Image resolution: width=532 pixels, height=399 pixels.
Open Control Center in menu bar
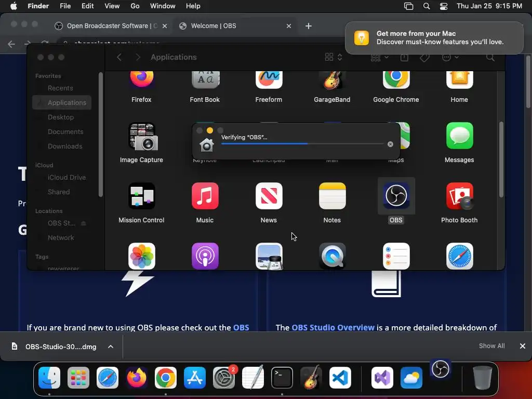click(444, 6)
